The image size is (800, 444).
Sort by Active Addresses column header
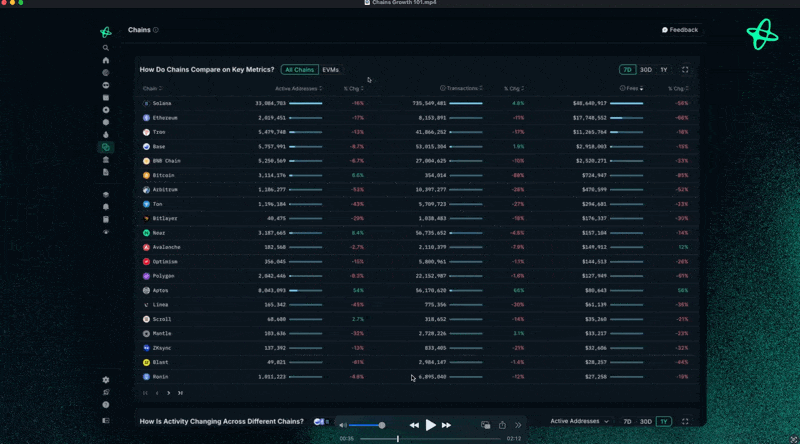pyautogui.click(x=298, y=89)
